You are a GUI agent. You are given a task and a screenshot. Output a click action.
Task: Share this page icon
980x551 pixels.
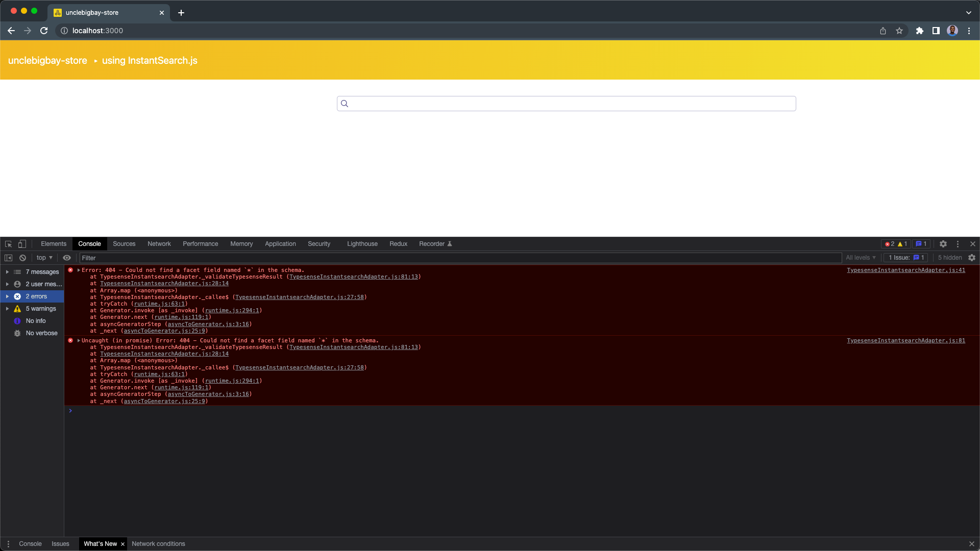(883, 31)
